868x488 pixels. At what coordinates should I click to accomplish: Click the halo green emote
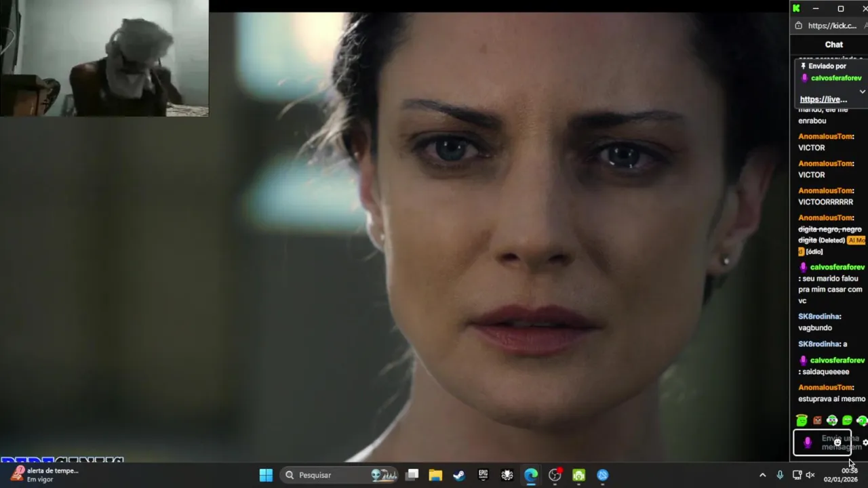[x=802, y=421]
